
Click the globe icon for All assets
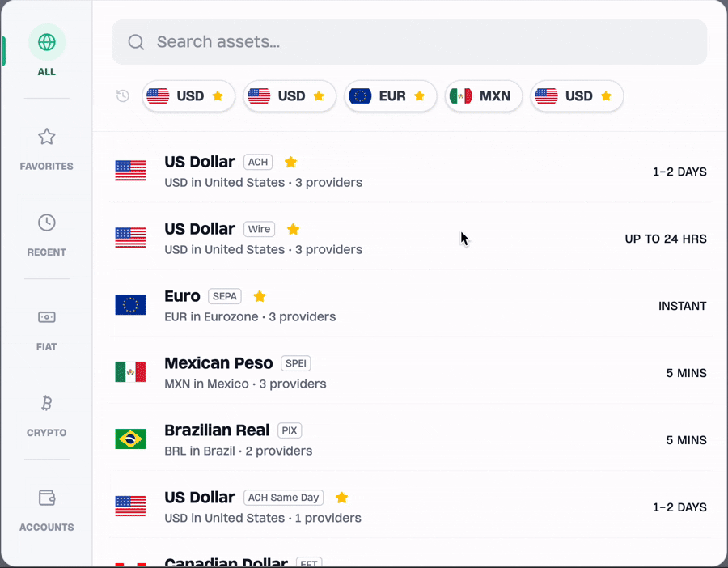pyautogui.click(x=47, y=42)
